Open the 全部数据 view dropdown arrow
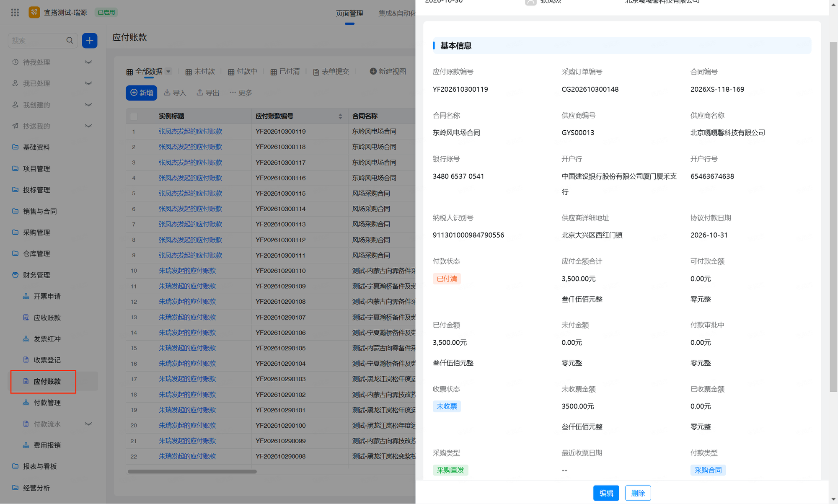 (168, 72)
